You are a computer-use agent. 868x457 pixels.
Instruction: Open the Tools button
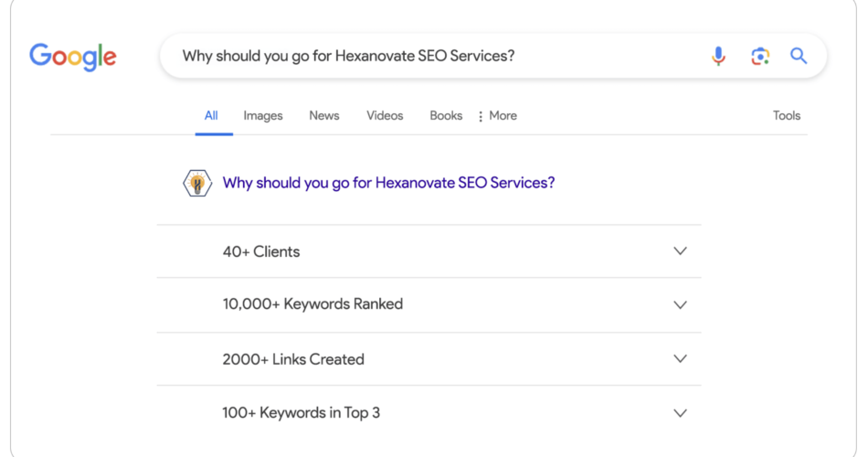(787, 116)
